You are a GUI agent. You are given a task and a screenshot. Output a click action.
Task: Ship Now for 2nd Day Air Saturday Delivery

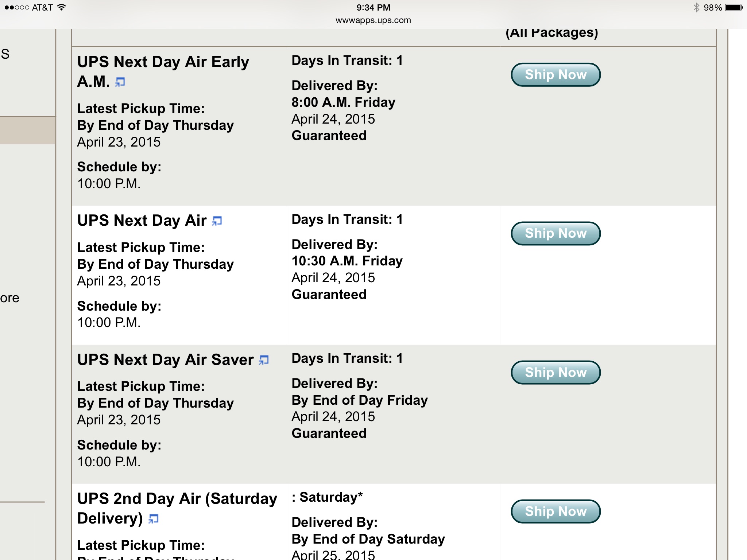coord(556,512)
